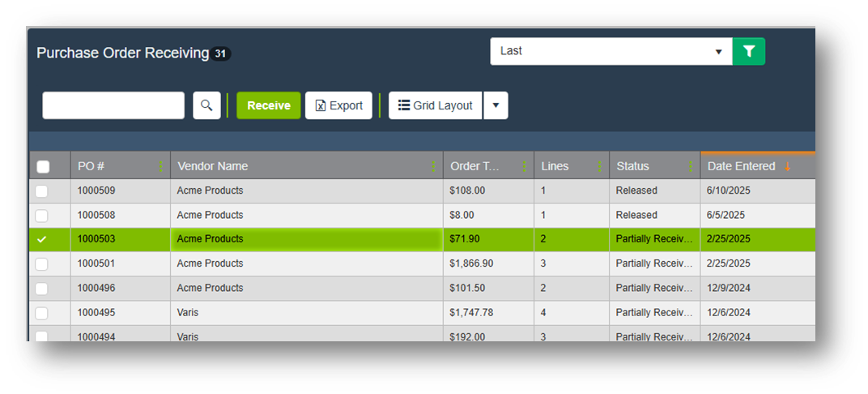Click the Date Entered sort arrow
The height and width of the screenshot is (394, 868).
pyautogui.click(x=787, y=166)
